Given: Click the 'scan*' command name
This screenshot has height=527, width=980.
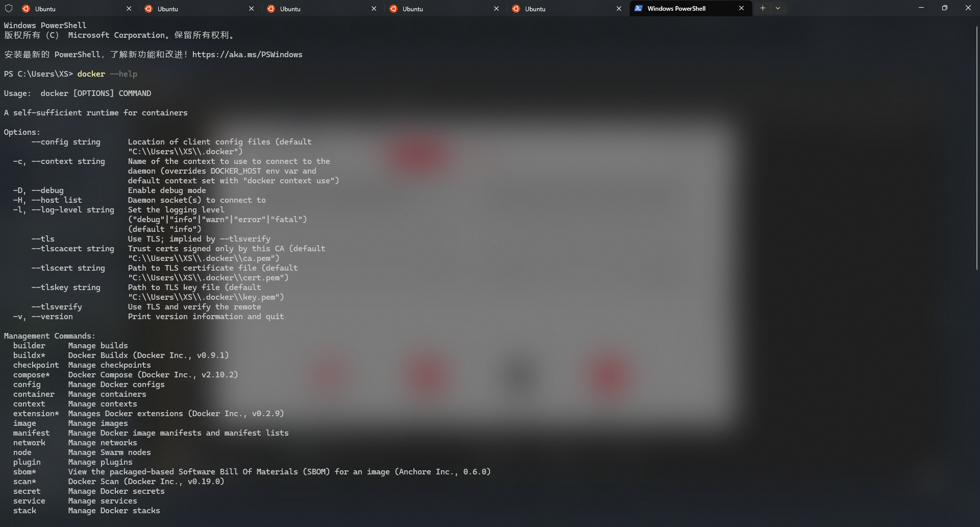Looking at the screenshot, I should pos(24,481).
